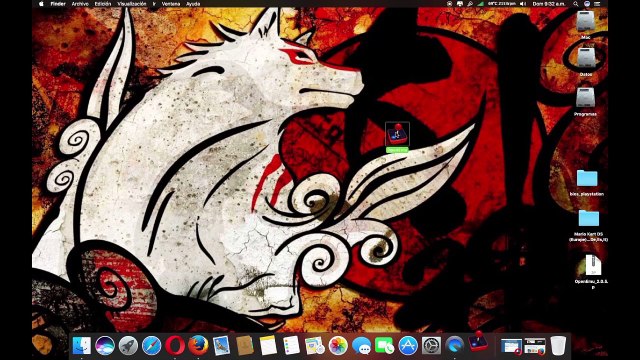Open FaceTime from the Dock

coord(384,346)
